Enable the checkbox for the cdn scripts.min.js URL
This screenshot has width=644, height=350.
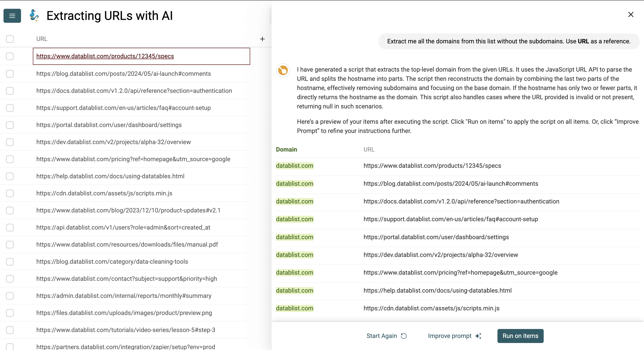10,193
